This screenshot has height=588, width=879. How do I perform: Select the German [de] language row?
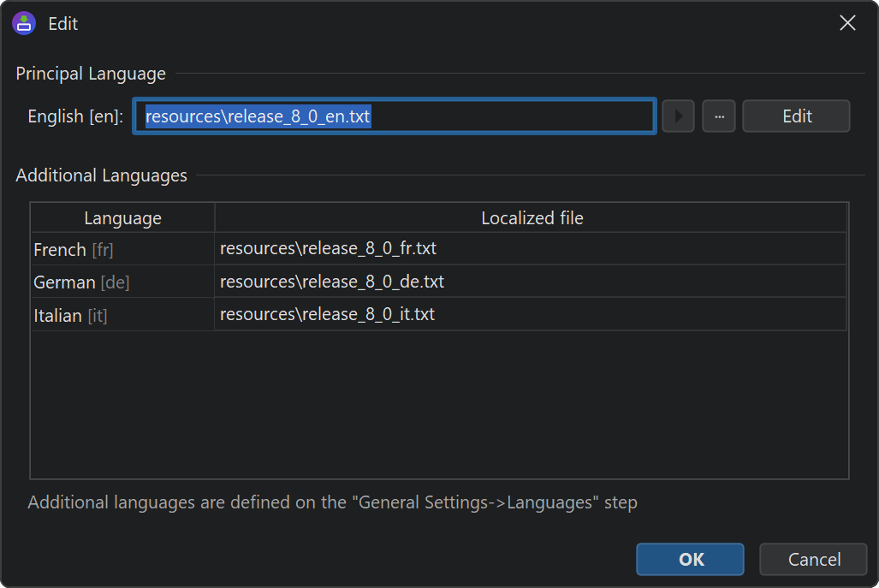pyautogui.click(x=122, y=282)
